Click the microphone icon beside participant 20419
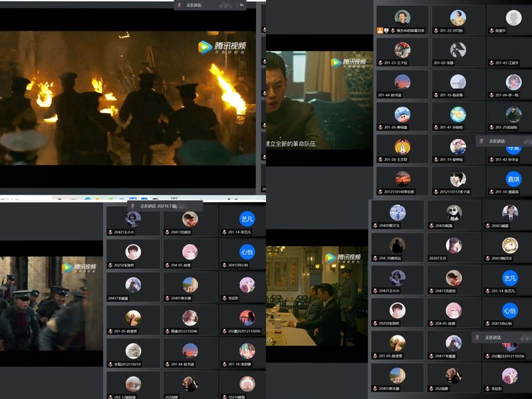 pyautogui.click(x=487, y=258)
